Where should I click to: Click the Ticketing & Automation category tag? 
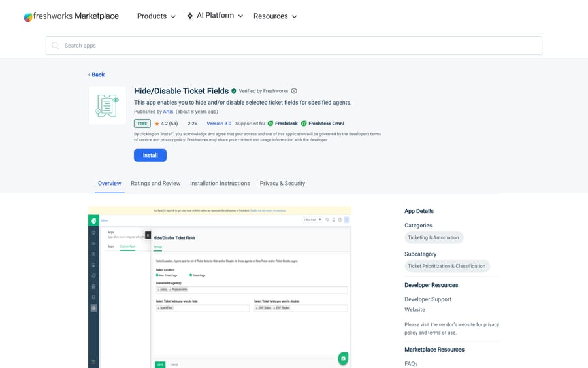(434, 237)
